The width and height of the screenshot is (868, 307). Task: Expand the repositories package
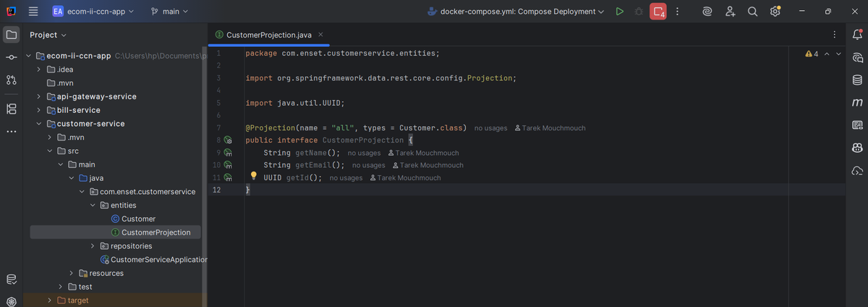[93, 246]
